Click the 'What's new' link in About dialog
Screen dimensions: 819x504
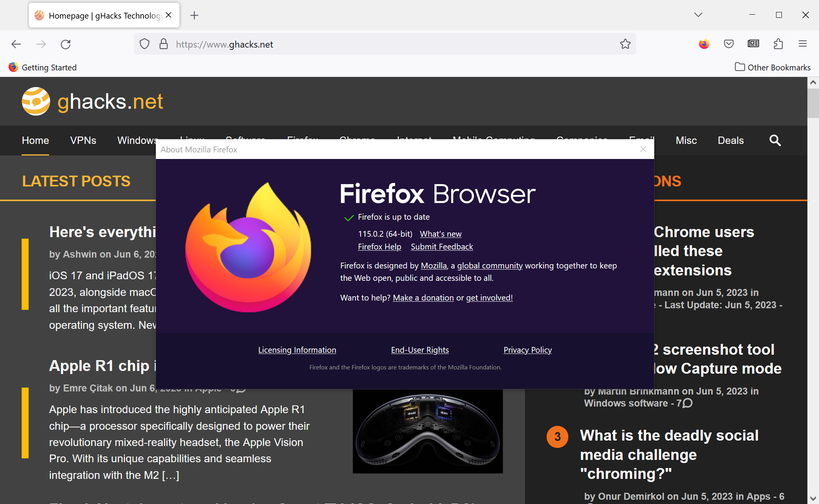tap(441, 233)
